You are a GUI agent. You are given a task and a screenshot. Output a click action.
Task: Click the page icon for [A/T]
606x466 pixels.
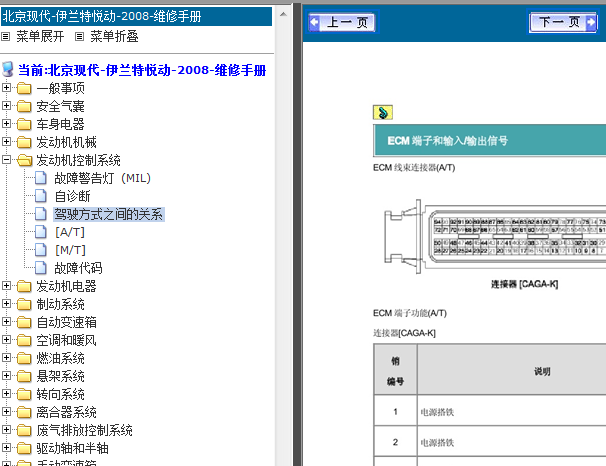tap(41, 232)
